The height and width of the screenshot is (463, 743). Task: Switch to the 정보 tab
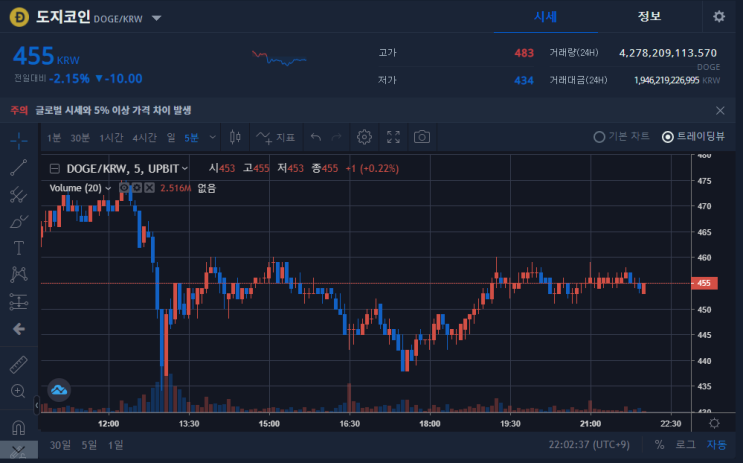coord(649,17)
